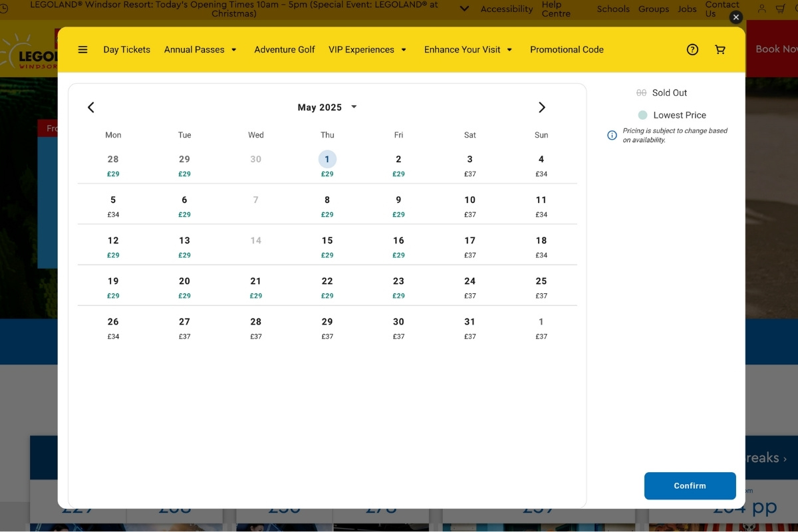
Task: Open the account profile icon in top bar
Action: click(761, 9)
